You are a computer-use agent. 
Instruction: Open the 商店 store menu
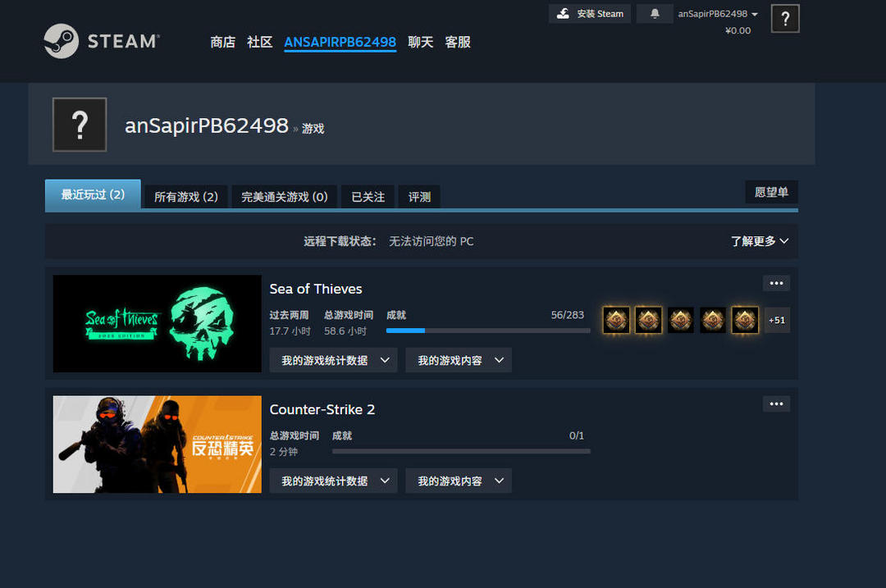click(x=222, y=43)
